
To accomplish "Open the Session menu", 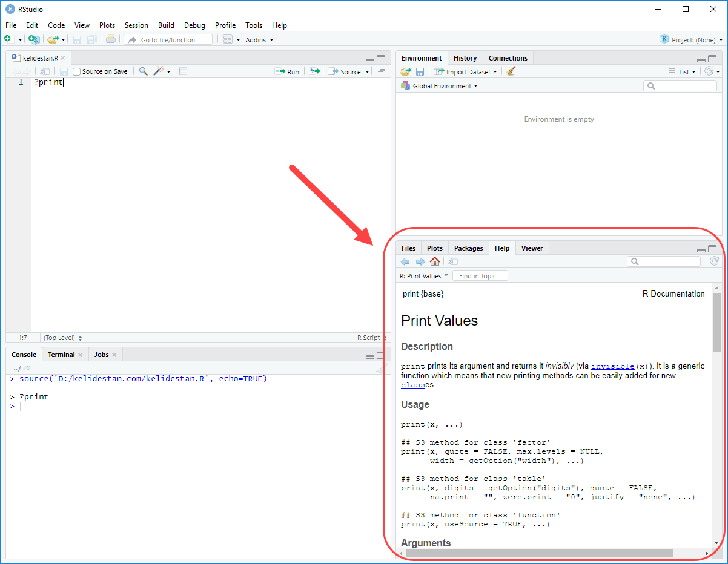I will [x=136, y=25].
